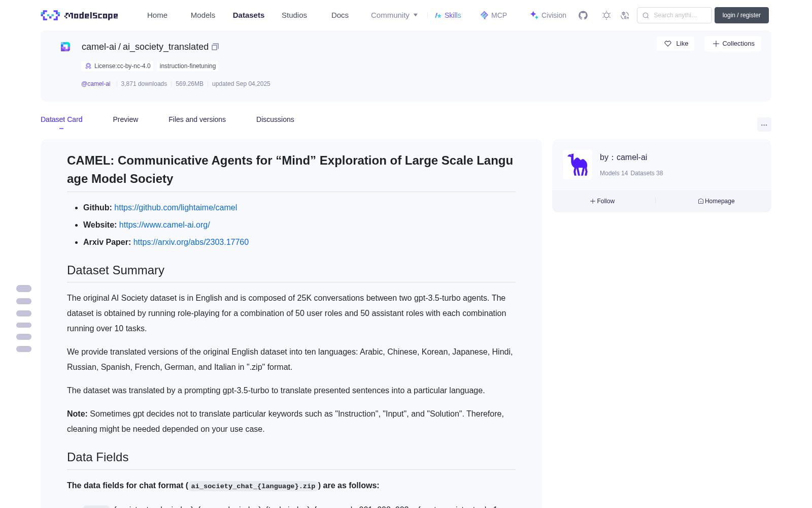Click the Like heart button
This screenshot has width=812, height=508.
click(x=676, y=44)
